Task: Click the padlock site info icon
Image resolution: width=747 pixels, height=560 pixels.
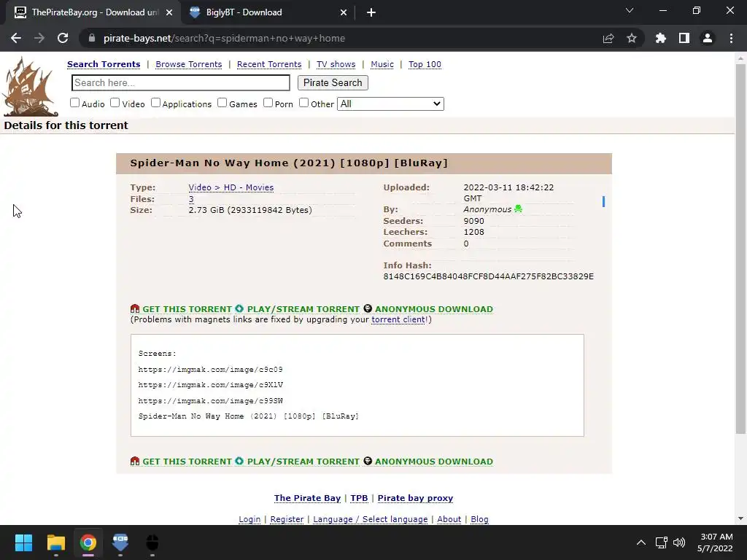Action: [x=92, y=38]
